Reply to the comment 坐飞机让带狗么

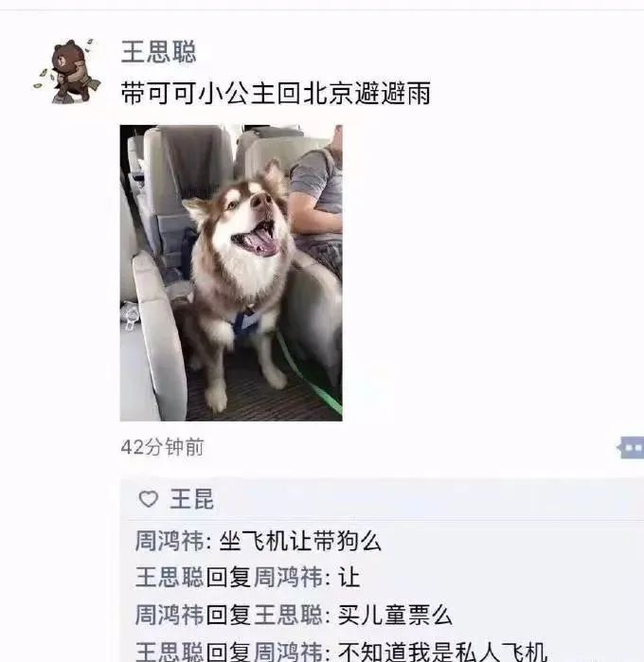(x=300, y=541)
